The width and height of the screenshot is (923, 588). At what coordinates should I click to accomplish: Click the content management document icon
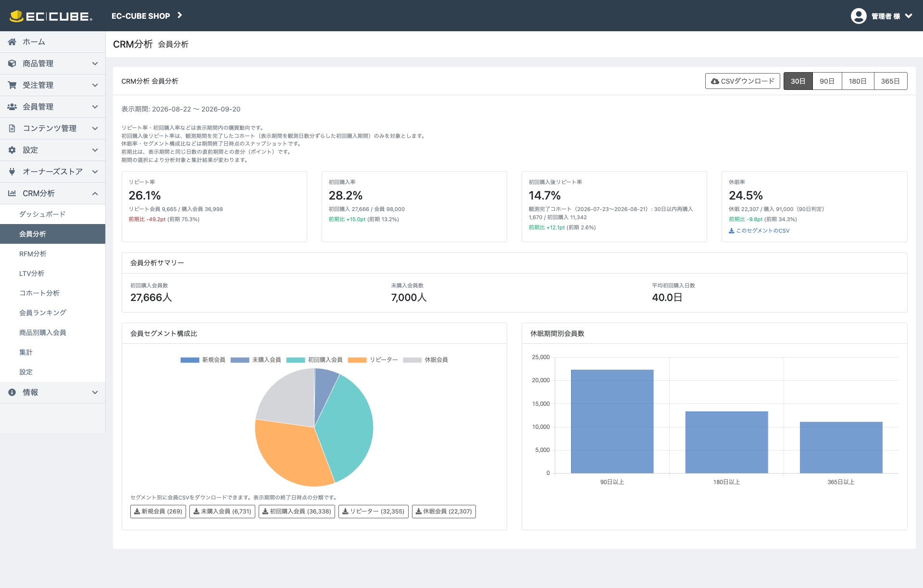(x=12, y=128)
